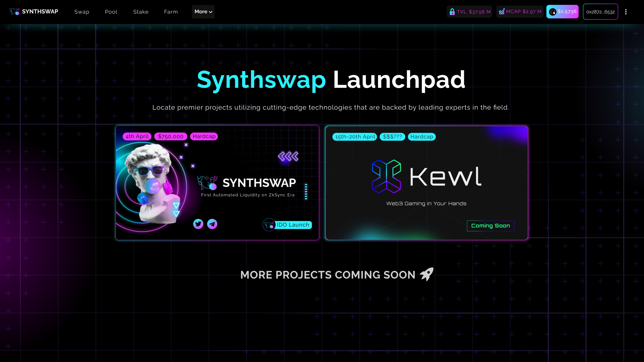This screenshot has height=362, width=644.
Task: Click the $750,000 hardcap tag
Action: [x=170, y=136]
